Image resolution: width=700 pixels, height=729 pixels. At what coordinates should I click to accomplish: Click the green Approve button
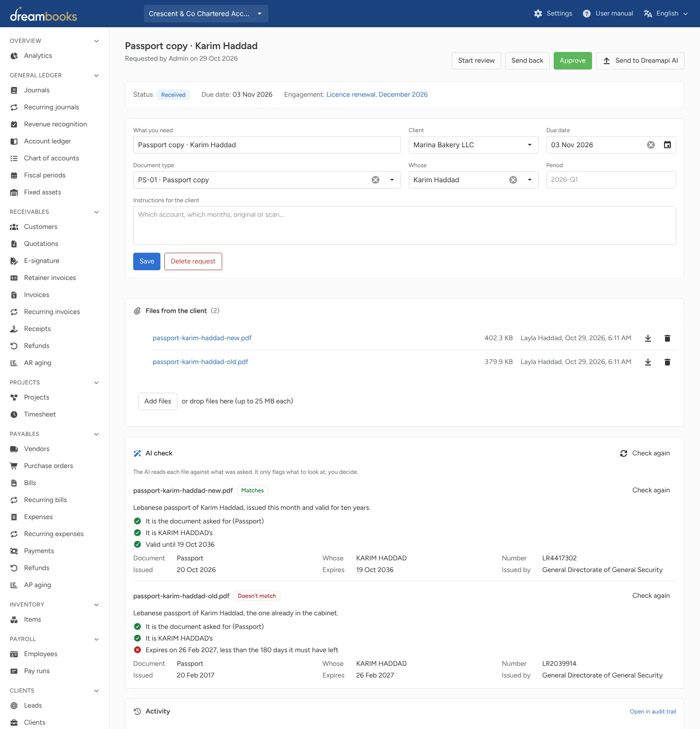coord(573,61)
